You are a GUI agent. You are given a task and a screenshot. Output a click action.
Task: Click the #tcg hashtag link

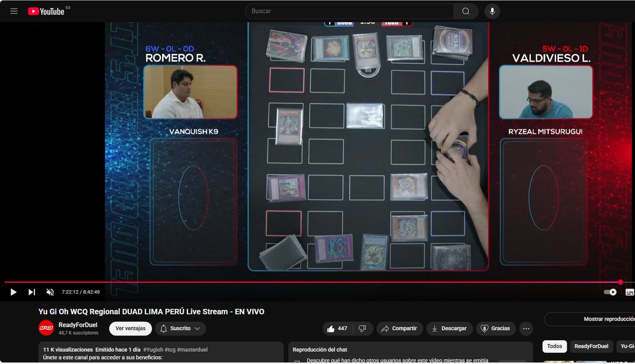pos(169,350)
